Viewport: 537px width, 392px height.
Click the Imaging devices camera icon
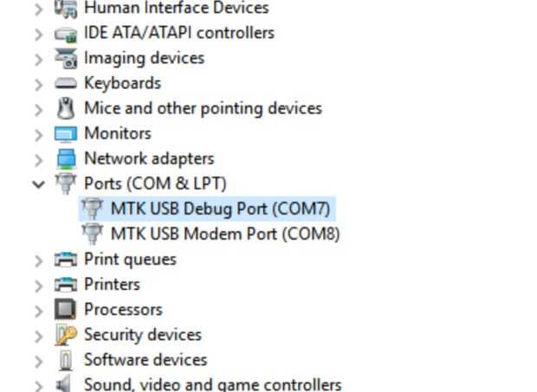(66, 58)
